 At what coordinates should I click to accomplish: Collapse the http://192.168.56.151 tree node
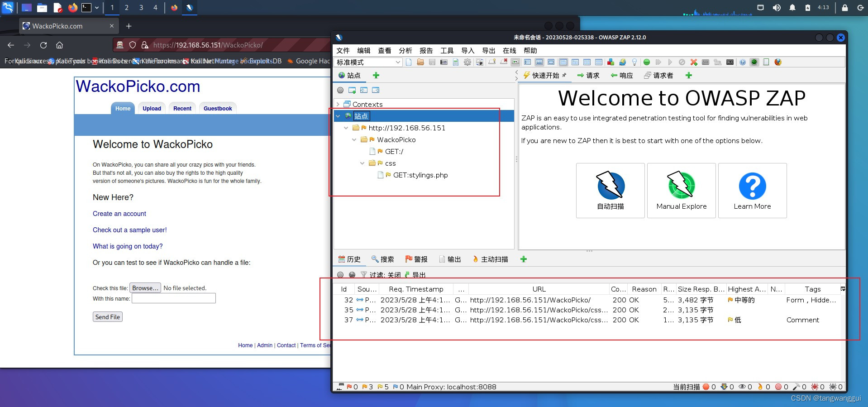click(x=346, y=128)
